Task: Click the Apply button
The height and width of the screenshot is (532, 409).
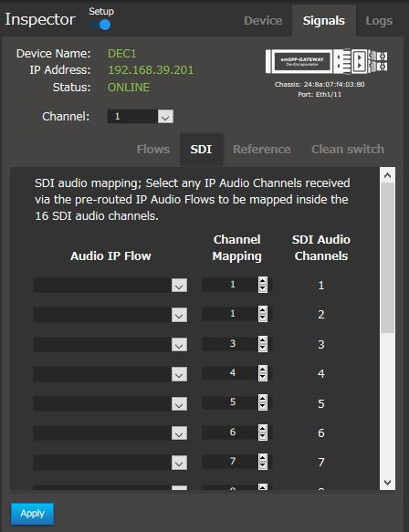Action: point(32,514)
